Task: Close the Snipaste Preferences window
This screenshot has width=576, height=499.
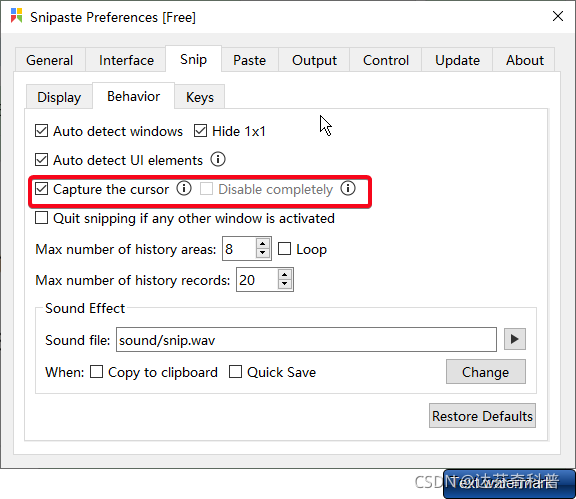Action: tap(558, 16)
